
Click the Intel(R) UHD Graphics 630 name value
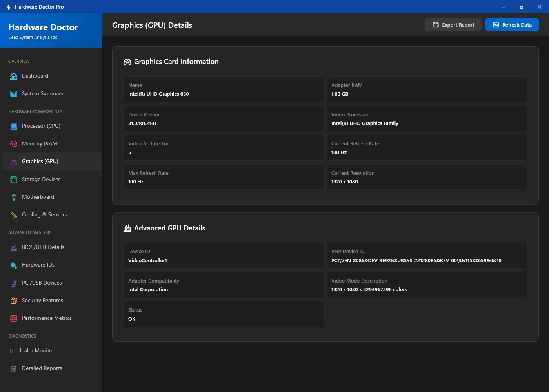click(158, 94)
